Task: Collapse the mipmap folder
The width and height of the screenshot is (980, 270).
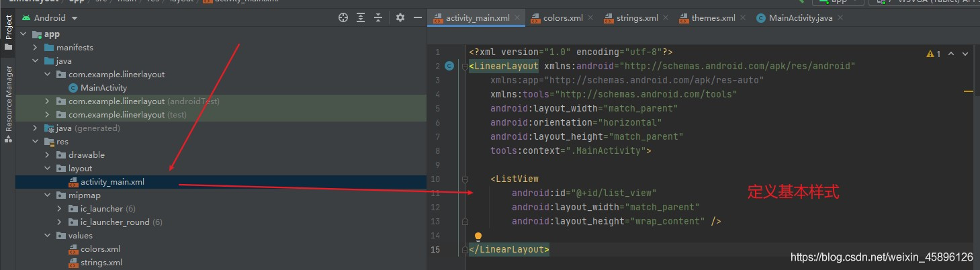Action: point(48,195)
